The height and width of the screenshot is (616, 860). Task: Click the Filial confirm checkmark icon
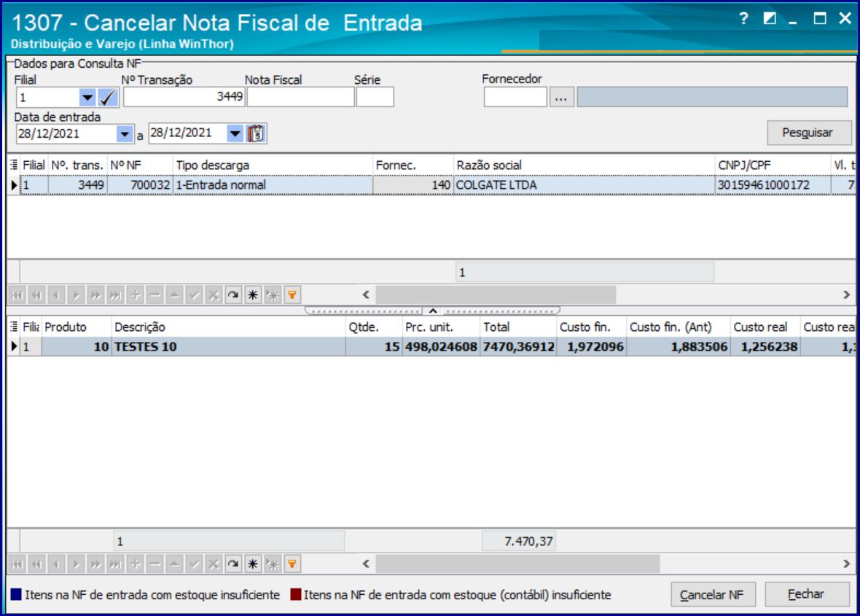(x=108, y=98)
